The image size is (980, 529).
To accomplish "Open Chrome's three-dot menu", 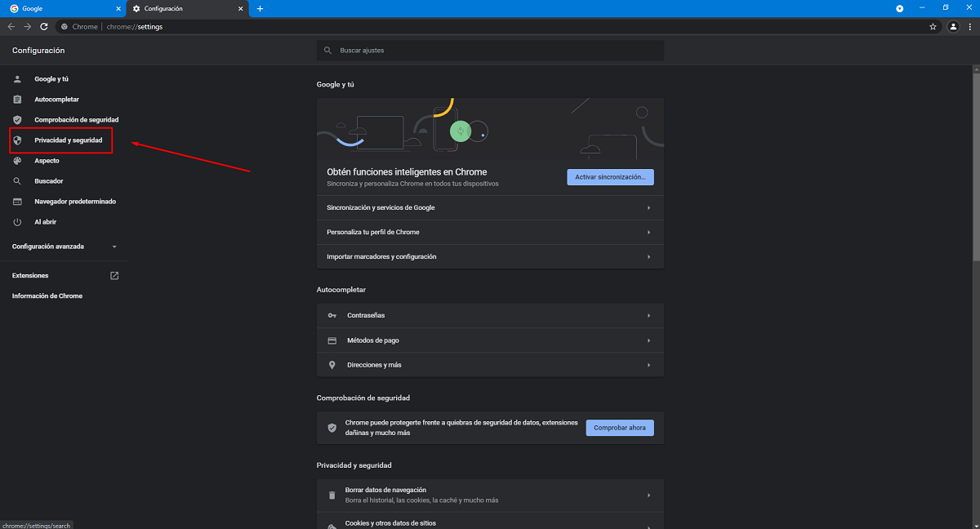I will [x=969, y=27].
